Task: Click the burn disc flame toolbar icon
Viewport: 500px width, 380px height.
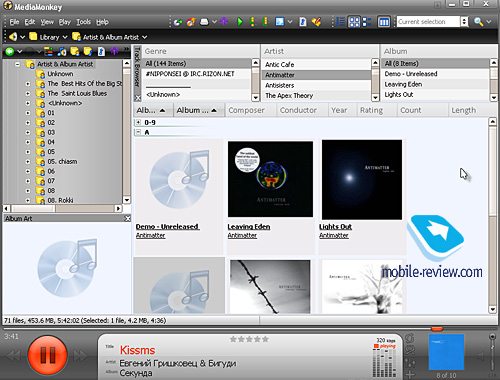Action: (x=191, y=22)
